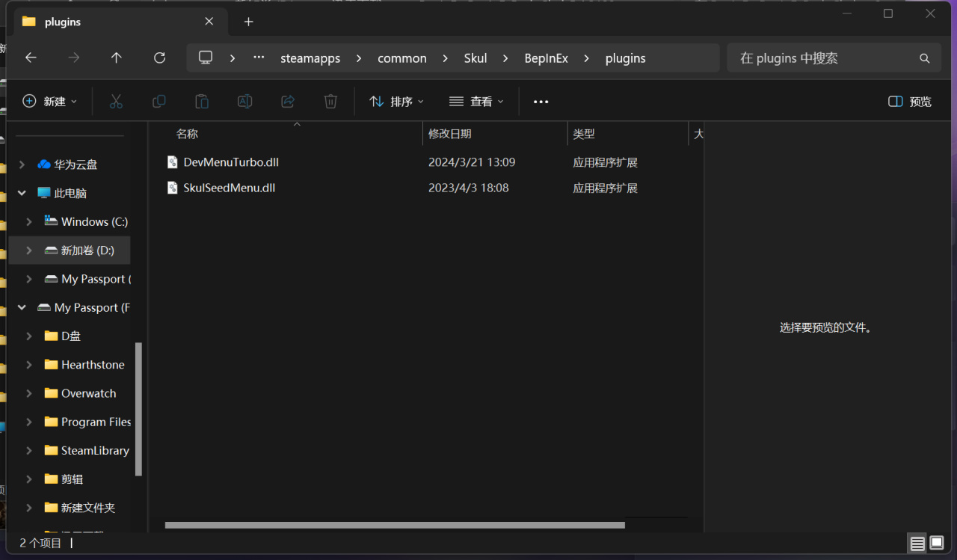Click date 2023/4/3 18:08 cell

tap(469, 188)
